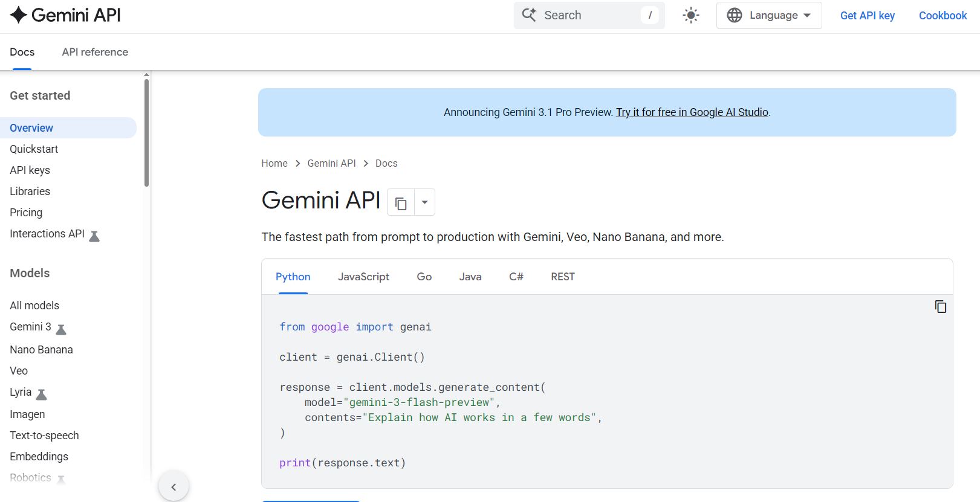Click the Gemini API sparkle logo
Screen dimensions: 980x502
19,15
